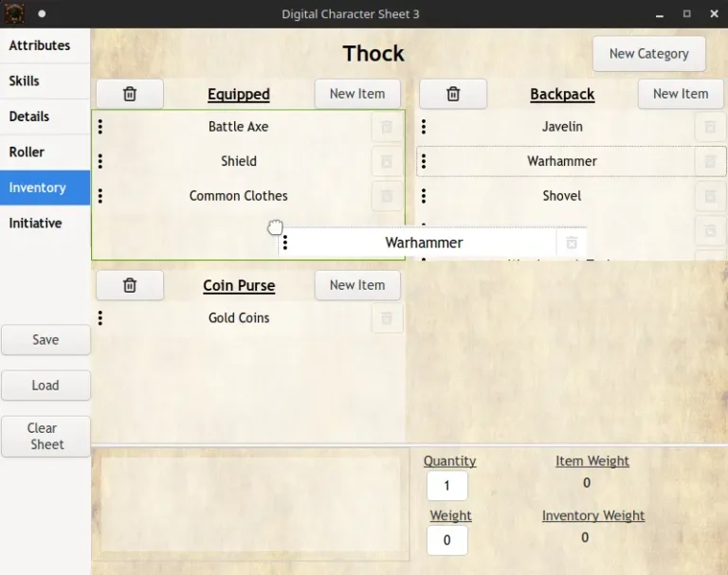Select the Shield item
Image resolution: width=728 pixels, height=575 pixels.
click(238, 161)
